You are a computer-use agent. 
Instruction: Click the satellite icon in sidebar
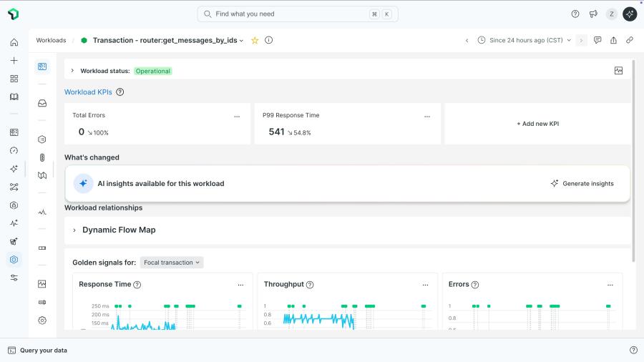[x=14, y=241]
